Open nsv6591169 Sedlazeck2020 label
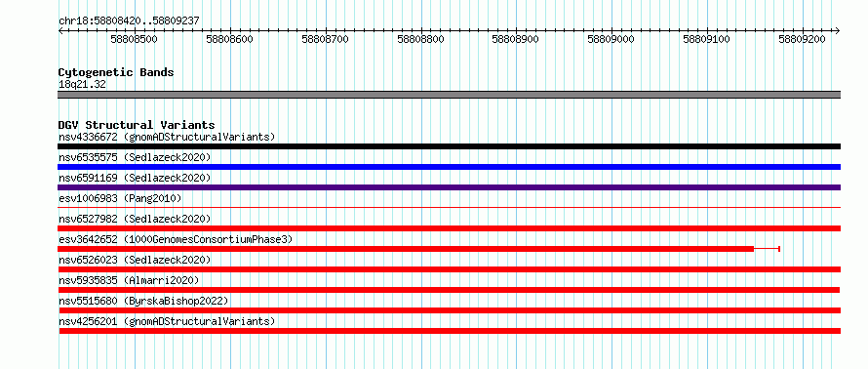Image resolution: width=868 pixels, height=369 pixels. pyautogui.click(x=135, y=178)
